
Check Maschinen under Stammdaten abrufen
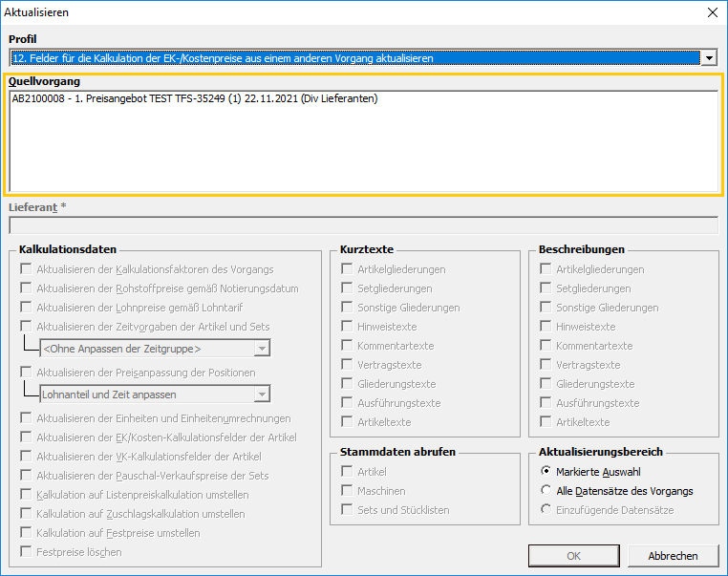[x=348, y=491]
